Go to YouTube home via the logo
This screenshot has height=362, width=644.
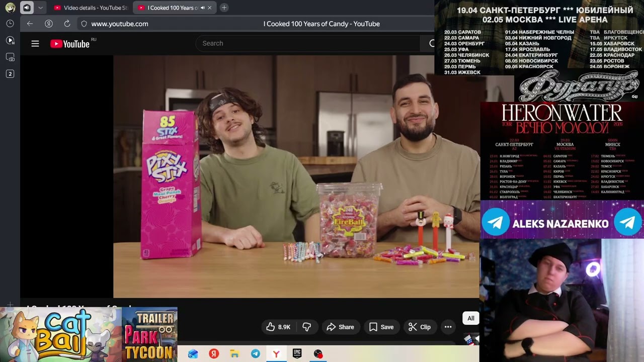pos(70,44)
